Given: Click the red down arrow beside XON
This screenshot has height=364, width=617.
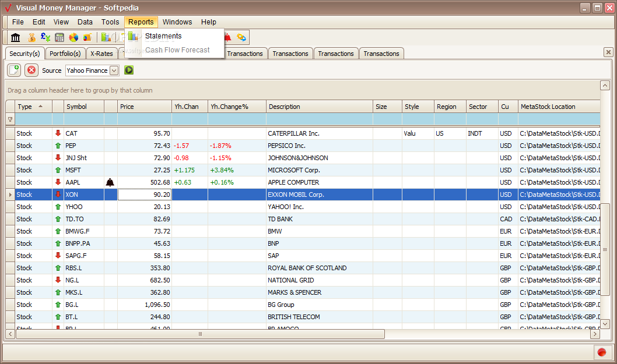Looking at the screenshot, I should (58, 195).
